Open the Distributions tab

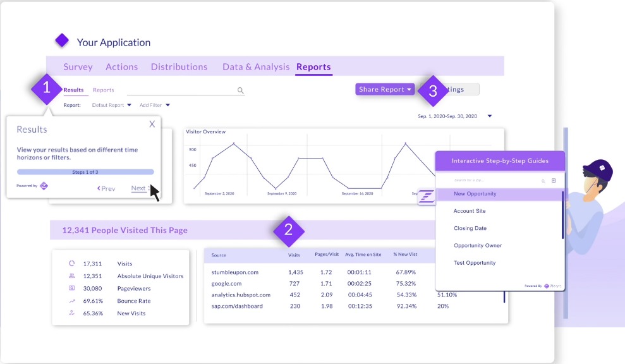179,67
